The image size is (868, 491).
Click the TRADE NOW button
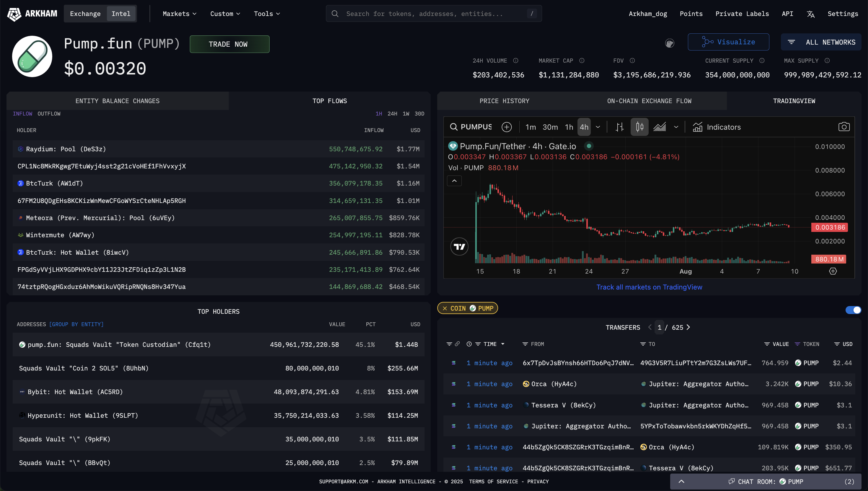(229, 44)
